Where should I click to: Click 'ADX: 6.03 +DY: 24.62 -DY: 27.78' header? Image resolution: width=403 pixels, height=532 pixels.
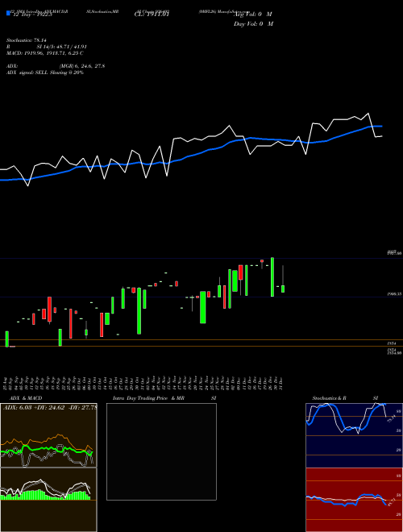pos(50,407)
